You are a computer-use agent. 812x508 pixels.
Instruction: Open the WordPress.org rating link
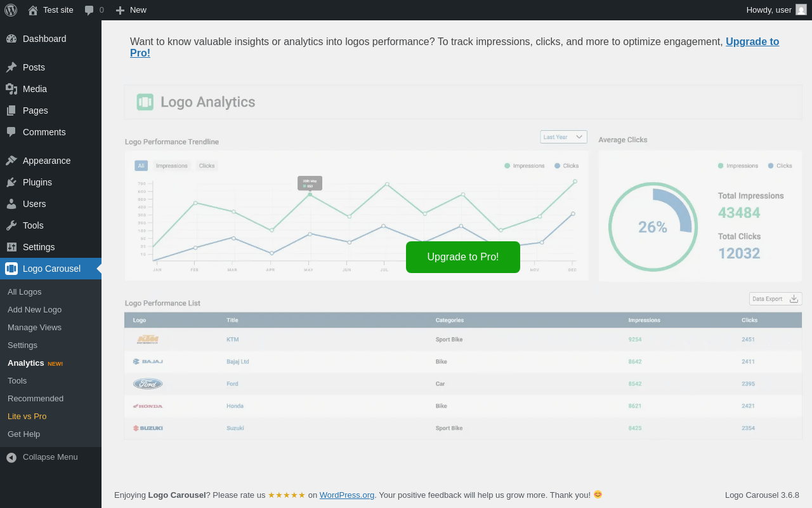coord(347,495)
